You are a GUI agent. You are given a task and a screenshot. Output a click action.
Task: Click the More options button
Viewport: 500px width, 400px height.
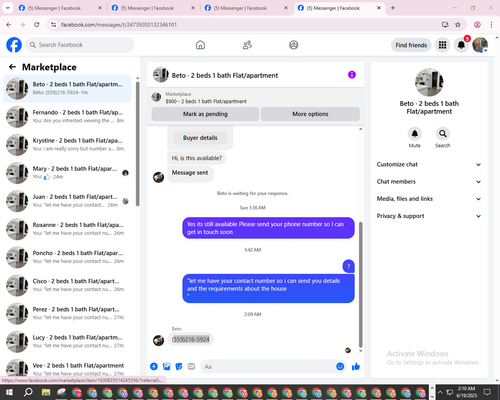point(310,114)
